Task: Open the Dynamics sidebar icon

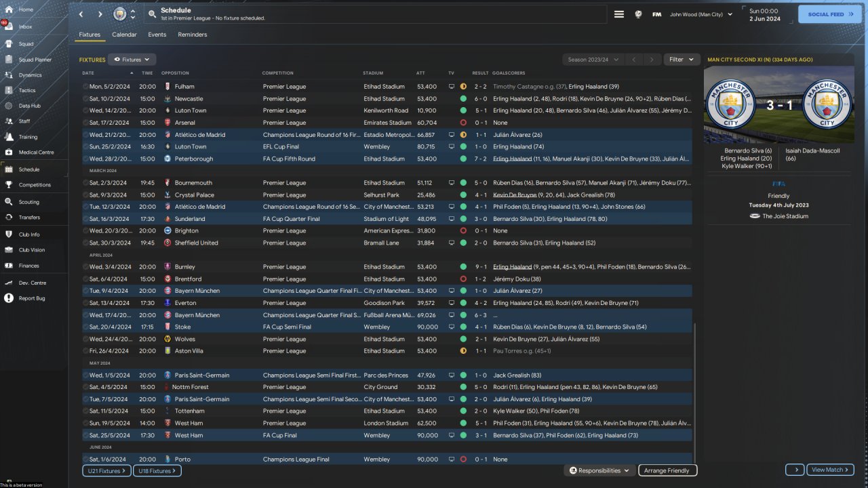Action: pyautogui.click(x=9, y=75)
